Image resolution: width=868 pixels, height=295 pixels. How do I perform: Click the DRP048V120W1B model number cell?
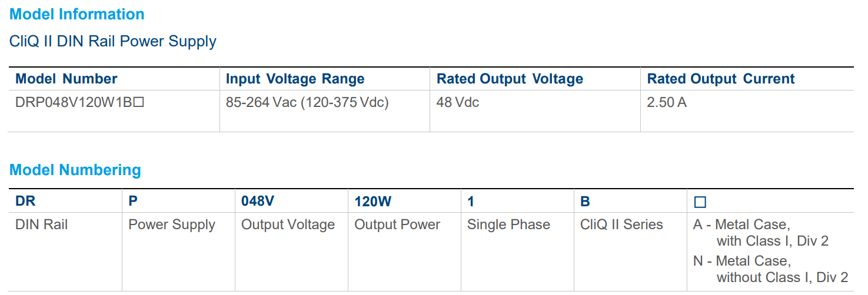80,102
